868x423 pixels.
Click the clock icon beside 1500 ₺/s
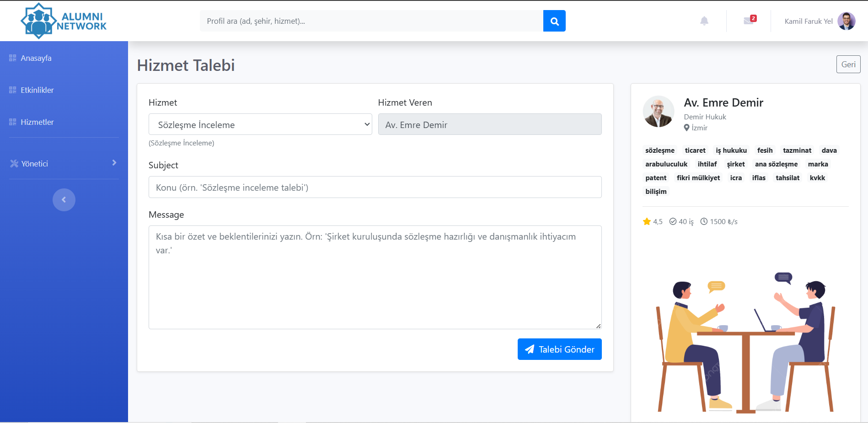[x=704, y=222]
